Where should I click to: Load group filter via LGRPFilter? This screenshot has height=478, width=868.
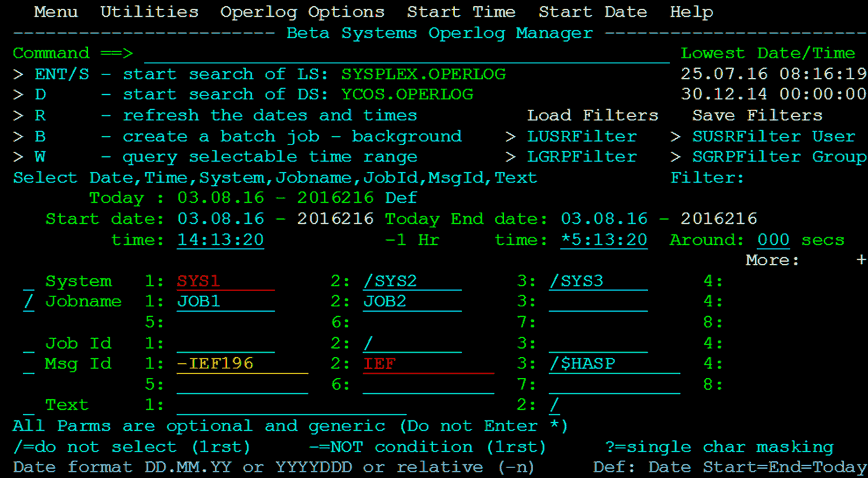click(x=582, y=157)
